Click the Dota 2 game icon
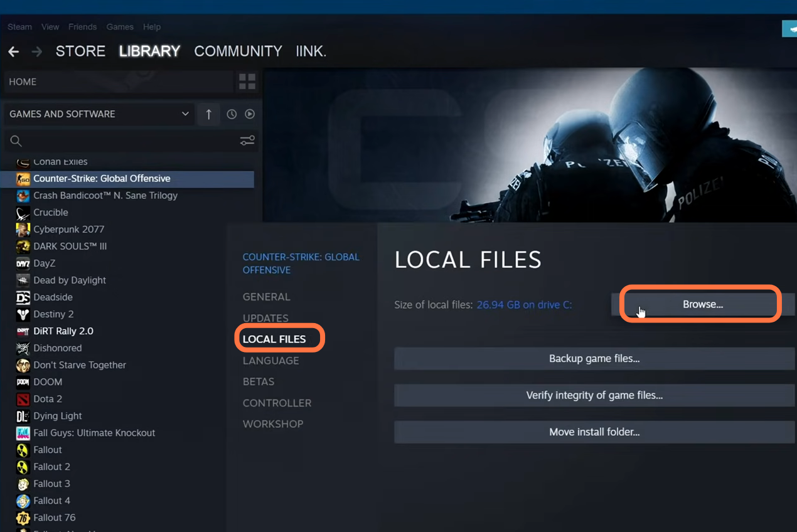 pos(23,399)
